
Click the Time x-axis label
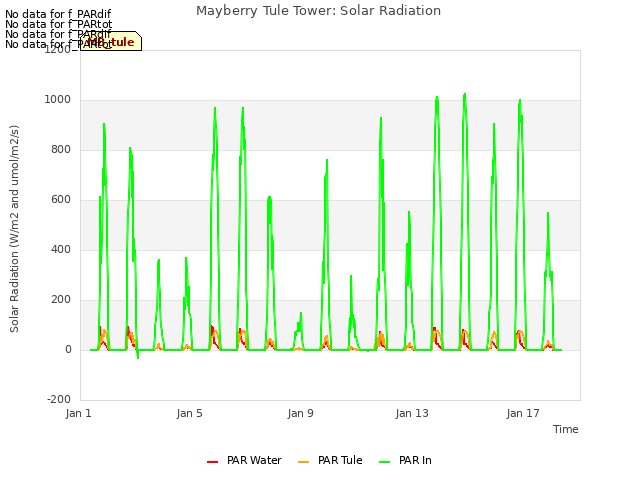click(x=566, y=429)
